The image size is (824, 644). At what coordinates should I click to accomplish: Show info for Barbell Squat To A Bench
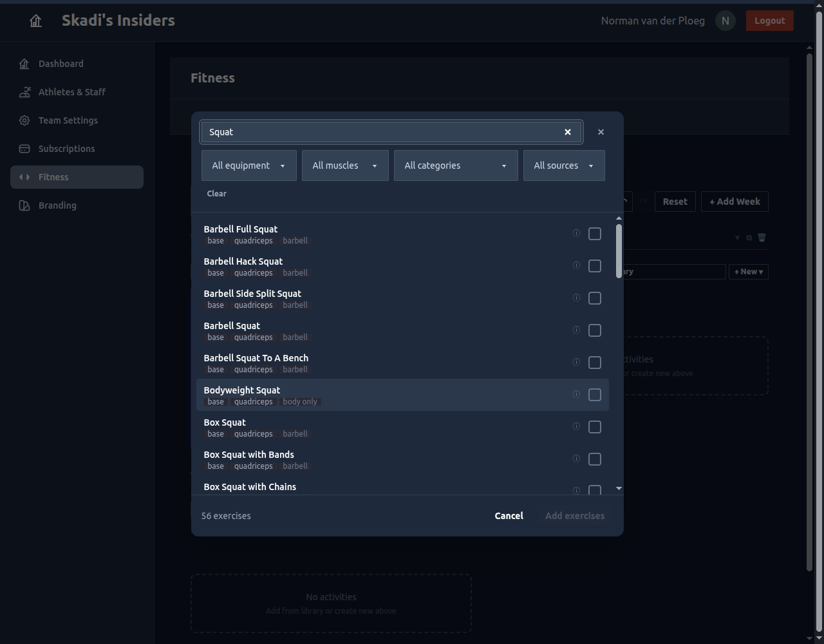[x=576, y=362]
